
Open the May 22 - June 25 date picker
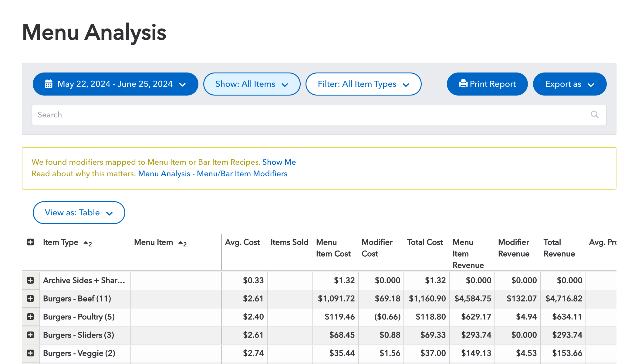click(x=115, y=84)
